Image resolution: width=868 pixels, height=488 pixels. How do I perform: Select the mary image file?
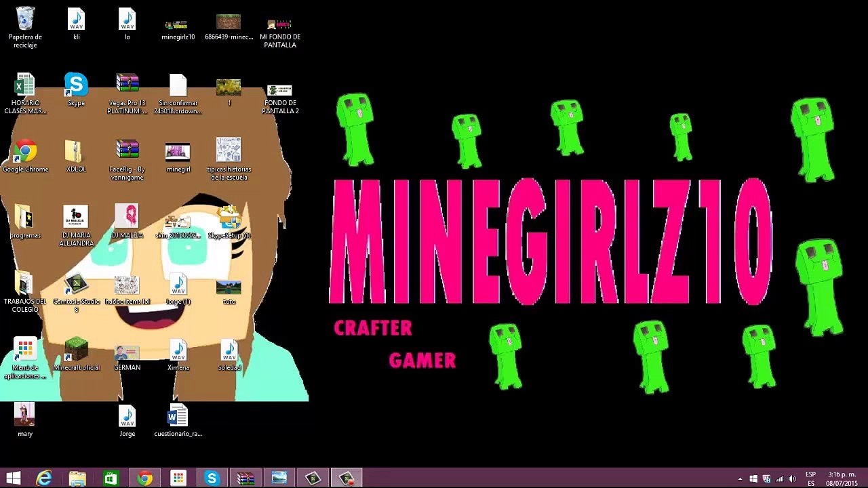[x=25, y=420]
